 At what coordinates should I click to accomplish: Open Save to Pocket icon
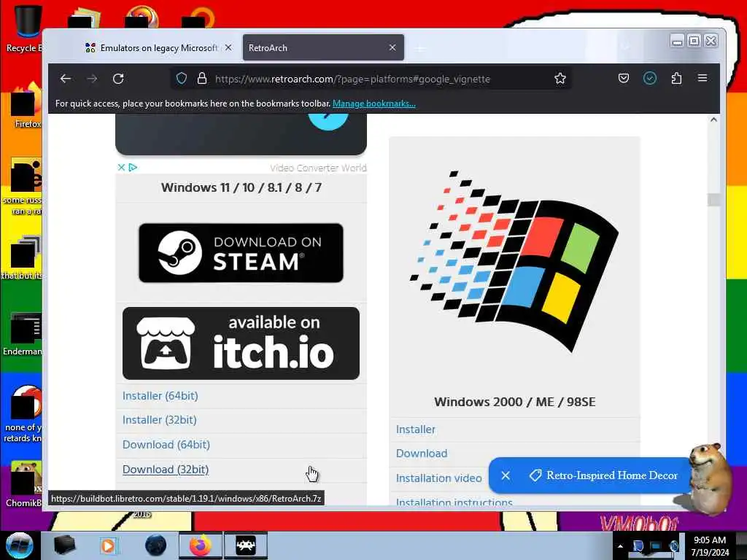623,78
